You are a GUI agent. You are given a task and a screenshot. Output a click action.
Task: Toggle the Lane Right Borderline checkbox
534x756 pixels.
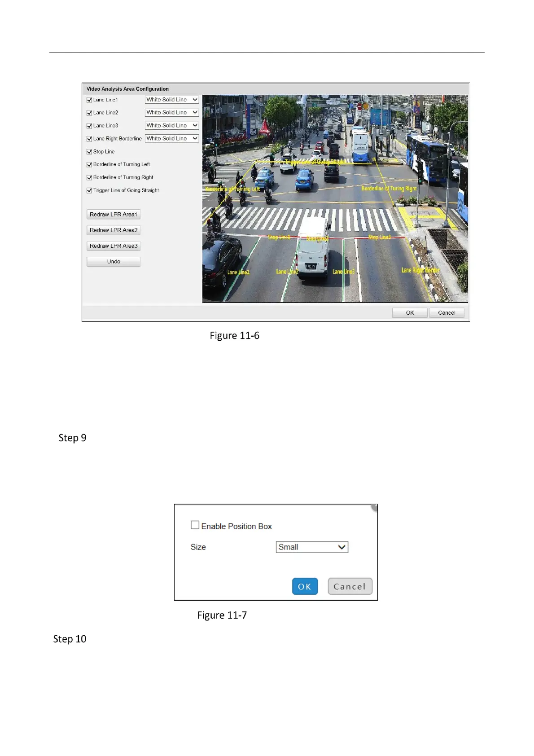(x=89, y=139)
